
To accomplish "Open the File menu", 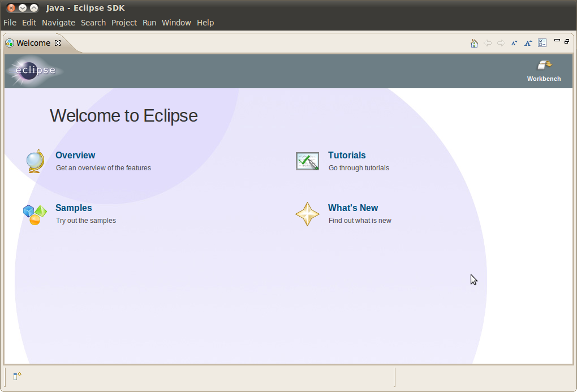I will (10, 23).
